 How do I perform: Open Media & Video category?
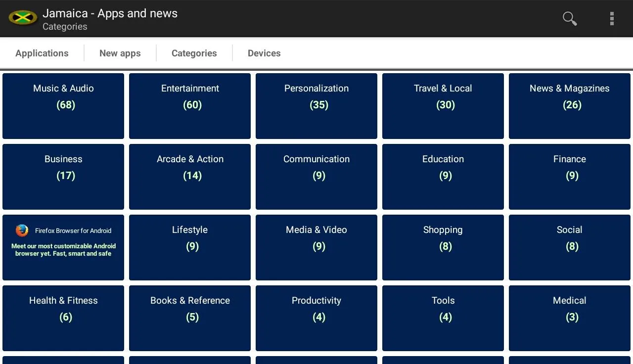pyautogui.click(x=316, y=247)
